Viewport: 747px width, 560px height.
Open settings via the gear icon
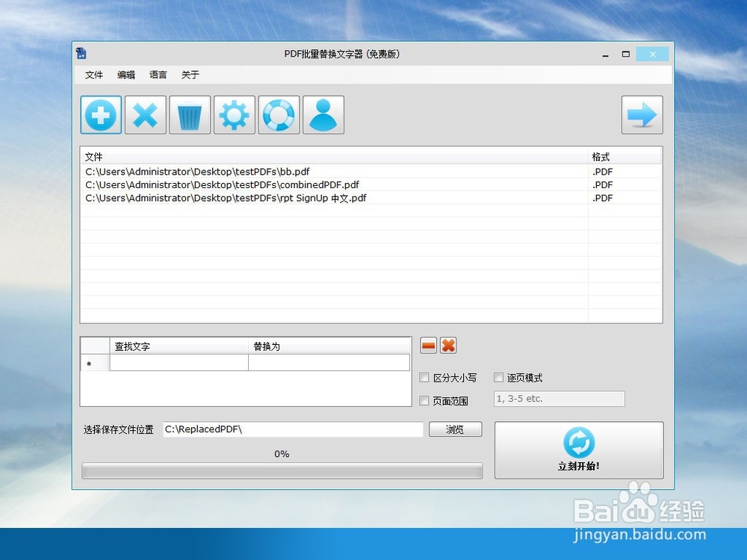(x=234, y=114)
